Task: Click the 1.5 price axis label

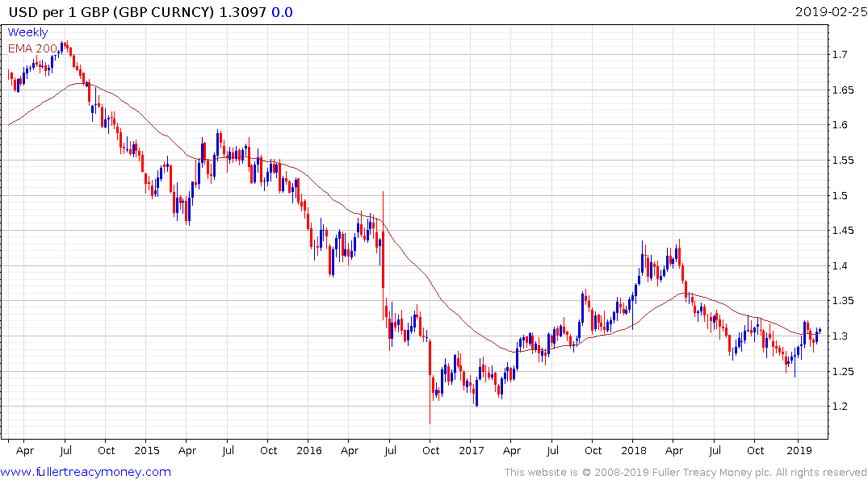Action: [840, 195]
